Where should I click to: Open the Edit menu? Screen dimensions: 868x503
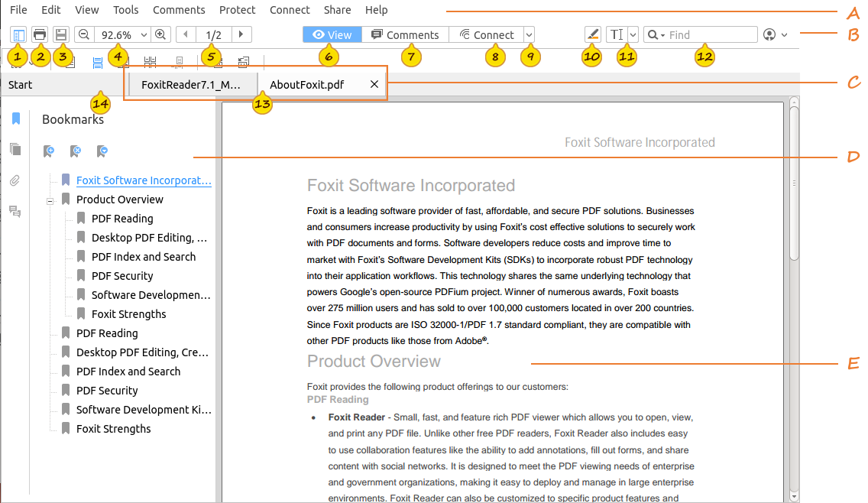tap(51, 10)
